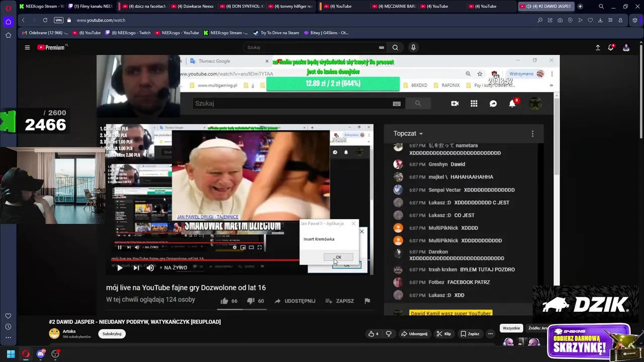644x362 pixels.
Task: Open Discord from the taskbar
Action: [41, 354]
